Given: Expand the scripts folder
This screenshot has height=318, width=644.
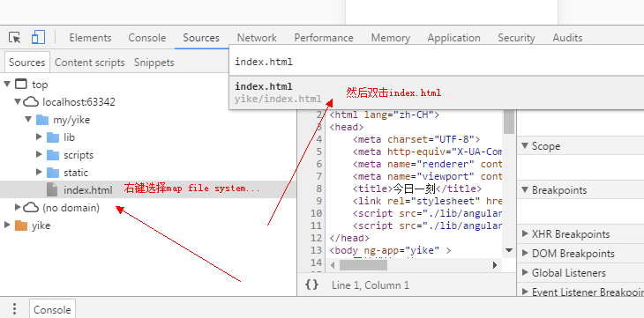Looking at the screenshot, I should [39, 154].
